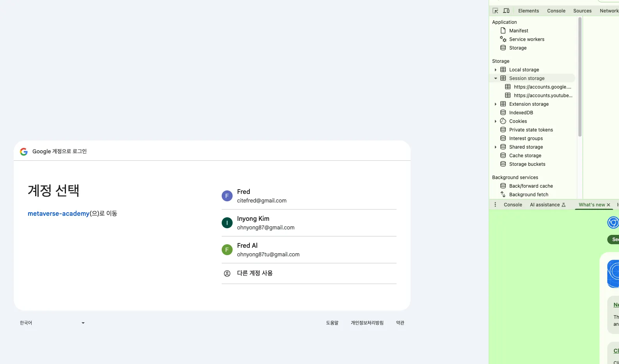Image resolution: width=619 pixels, height=364 pixels.
Task: Click the Private state tokens icon
Action: coord(503,130)
